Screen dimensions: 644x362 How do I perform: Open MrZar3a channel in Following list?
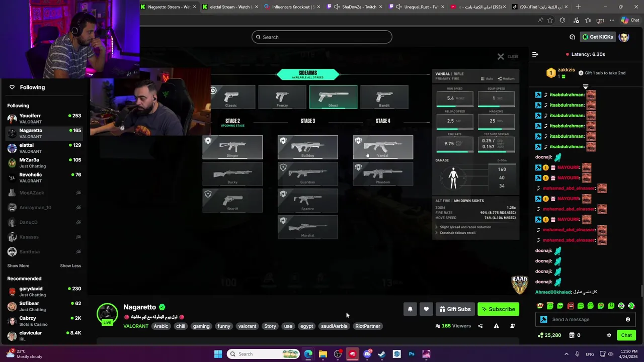coord(44,163)
